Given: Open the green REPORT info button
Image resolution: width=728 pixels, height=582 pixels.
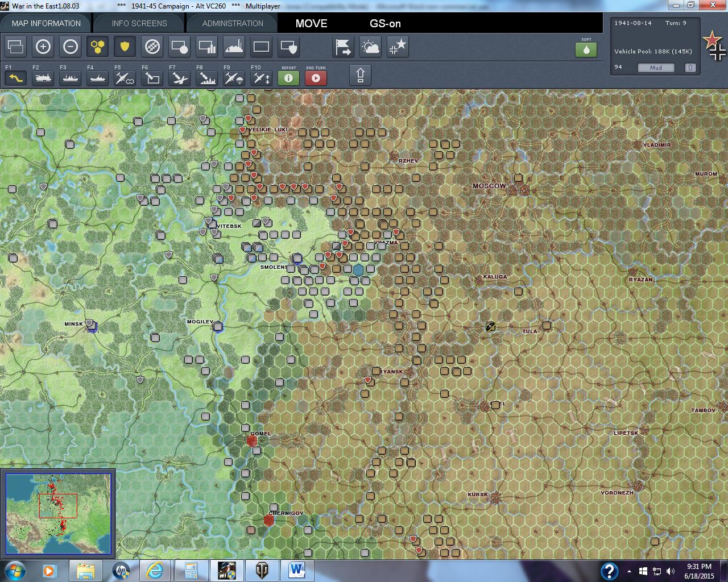Looking at the screenshot, I should [288, 77].
